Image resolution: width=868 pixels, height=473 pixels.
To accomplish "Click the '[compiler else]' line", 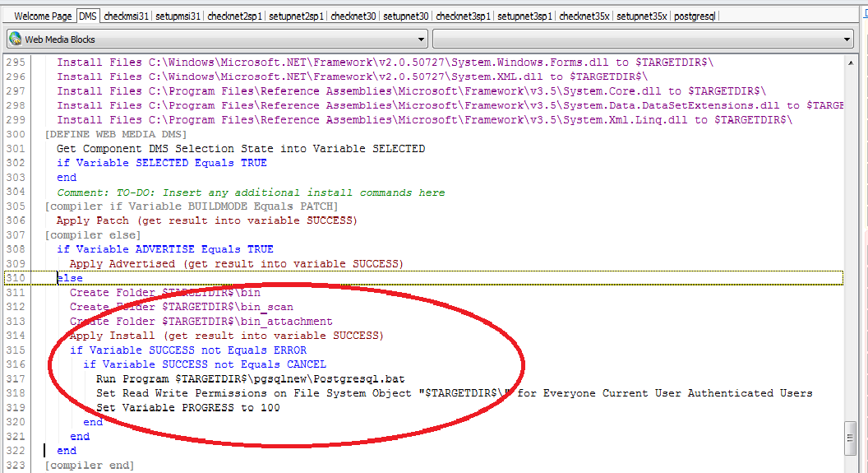I will tap(92, 234).
